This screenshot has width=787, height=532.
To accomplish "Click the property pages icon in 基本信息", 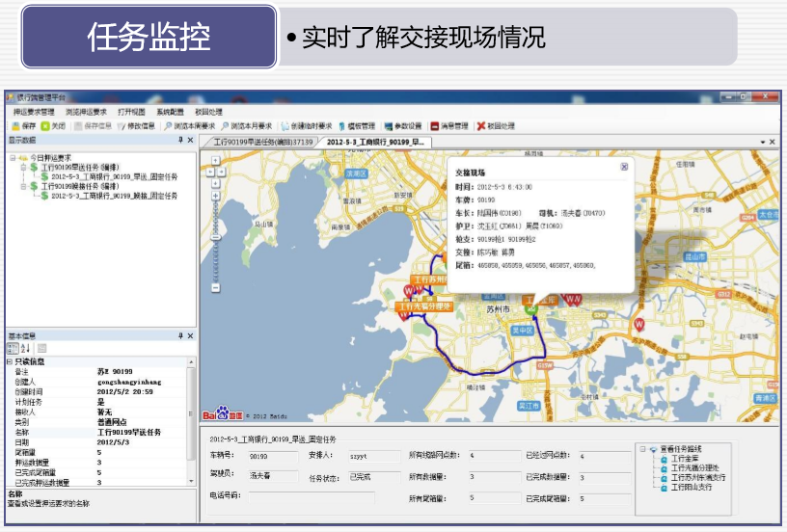I will point(42,348).
